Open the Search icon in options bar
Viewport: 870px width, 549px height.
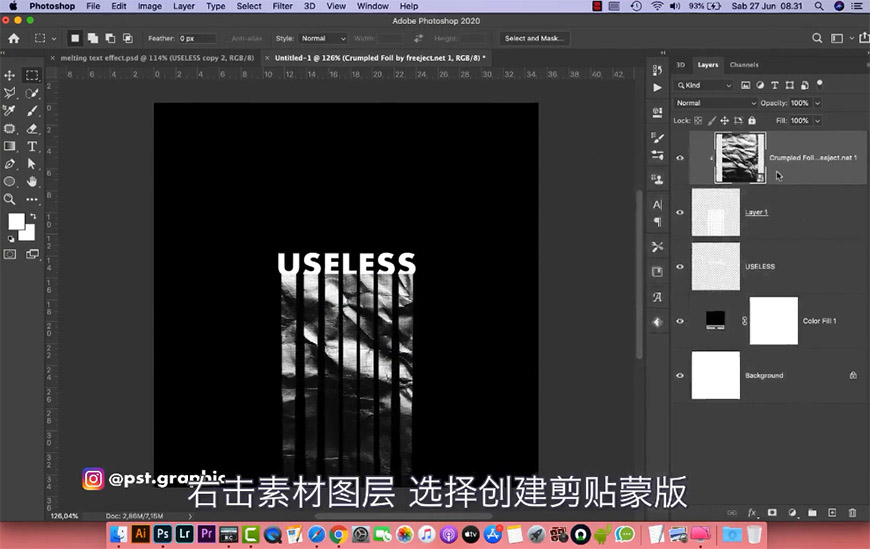(817, 38)
